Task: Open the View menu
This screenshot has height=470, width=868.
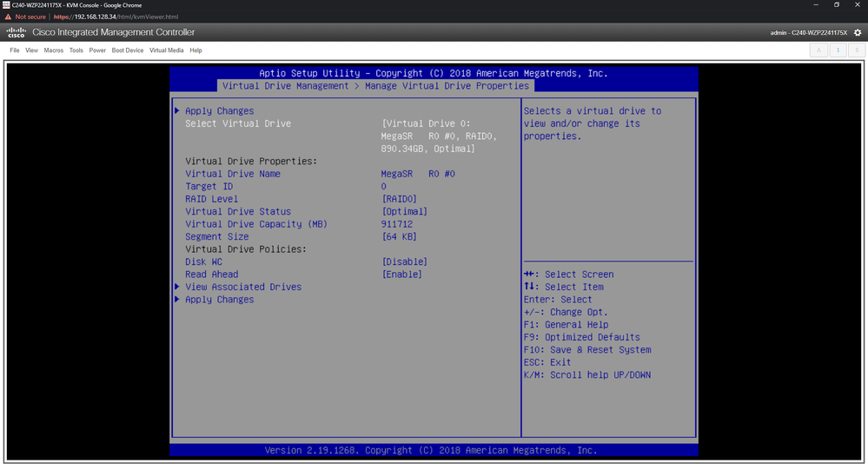Action: click(31, 50)
